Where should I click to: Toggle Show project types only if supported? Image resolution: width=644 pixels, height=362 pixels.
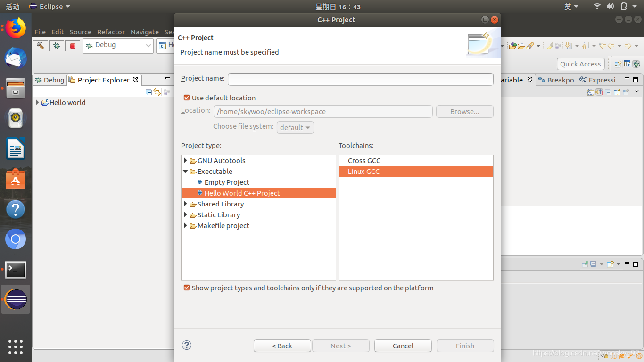click(x=187, y=288)
